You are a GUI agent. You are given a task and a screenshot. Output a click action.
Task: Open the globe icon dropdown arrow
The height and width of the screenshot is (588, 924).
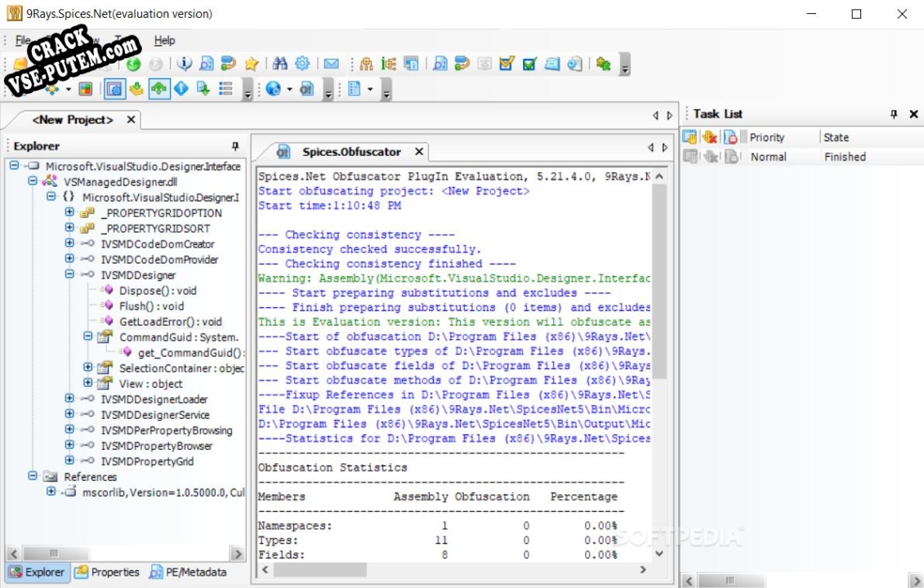tap(289, 90)
